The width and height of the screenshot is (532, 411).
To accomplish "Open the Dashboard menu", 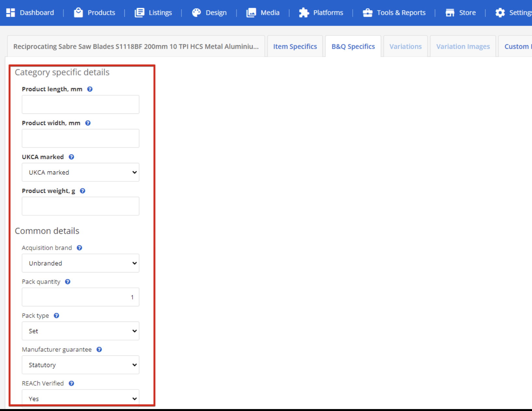I will [x=30, y=13].
